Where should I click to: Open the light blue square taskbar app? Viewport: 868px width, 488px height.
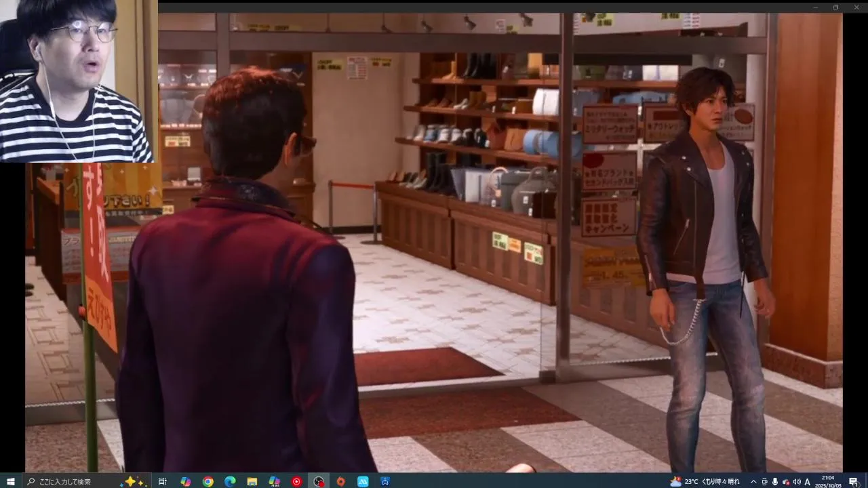pos(363,481)
